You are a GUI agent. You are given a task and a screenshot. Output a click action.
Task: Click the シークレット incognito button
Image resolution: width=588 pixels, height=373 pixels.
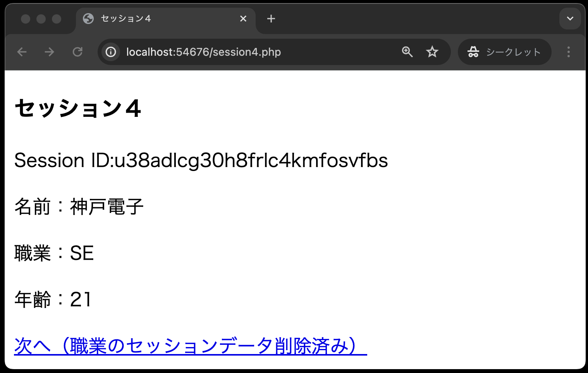(x=504, y=52)
